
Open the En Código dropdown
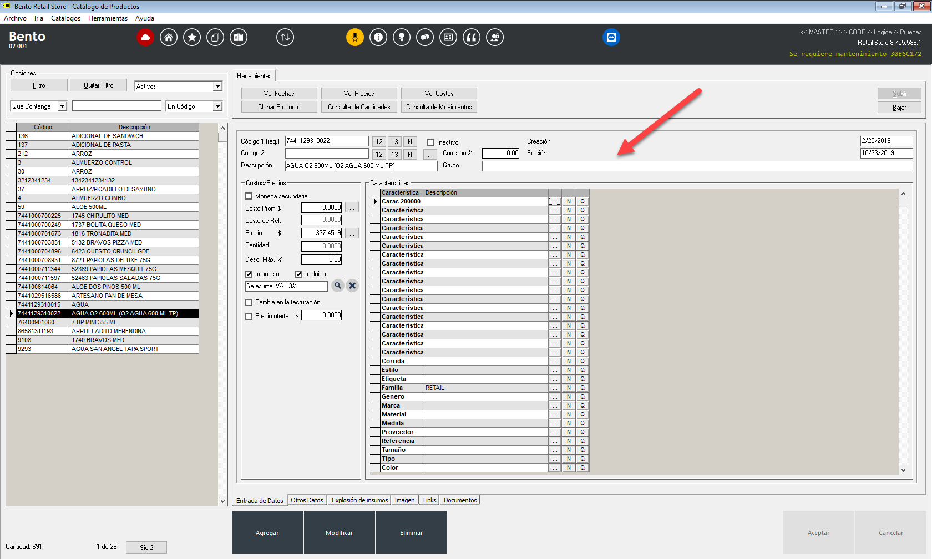(x=218, y=106)
